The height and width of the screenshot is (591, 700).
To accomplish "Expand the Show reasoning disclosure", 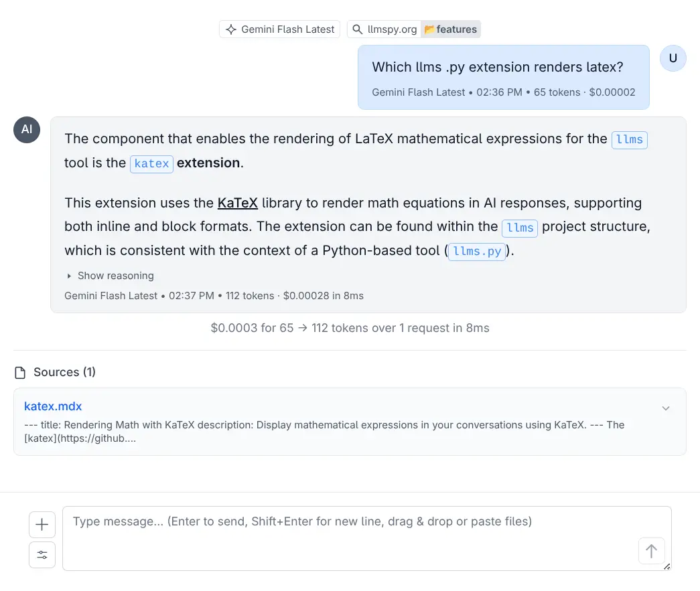I will (x=110, y=276).
